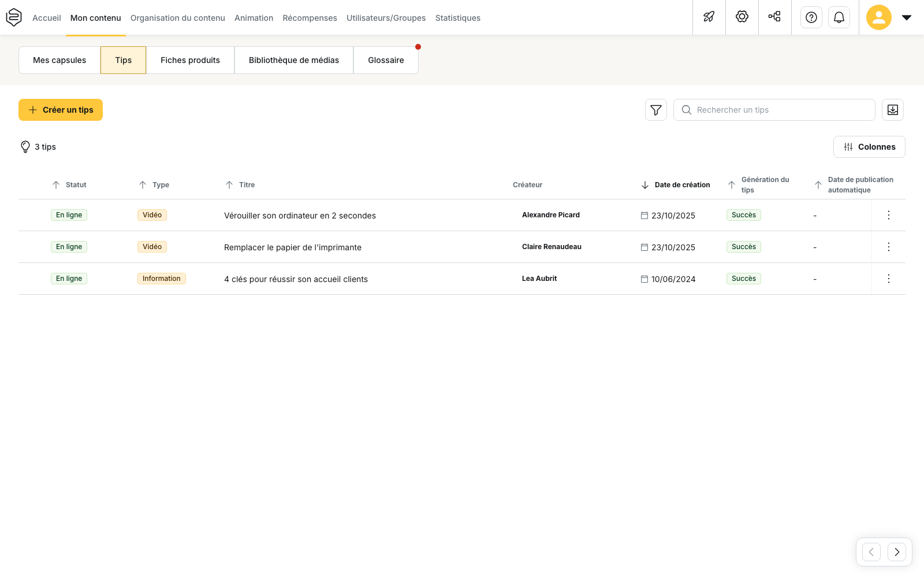
Task: Click the app logo in top-left corner
Action: (x=14, y=17)
